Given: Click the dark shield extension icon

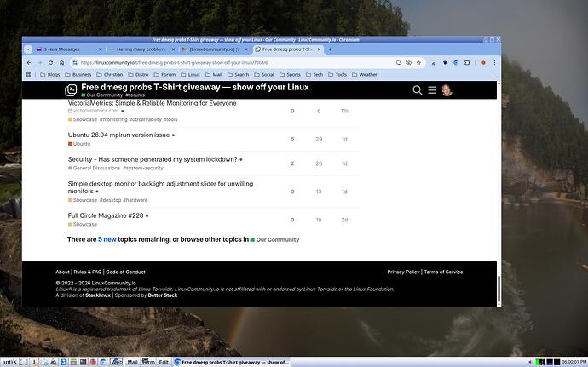Looking at the screenshot, I should [445, 63].
